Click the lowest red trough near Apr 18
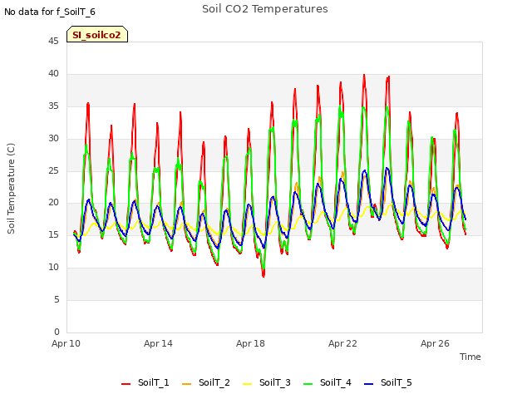This screenshot has height=399, width=532. pos(264,276)
